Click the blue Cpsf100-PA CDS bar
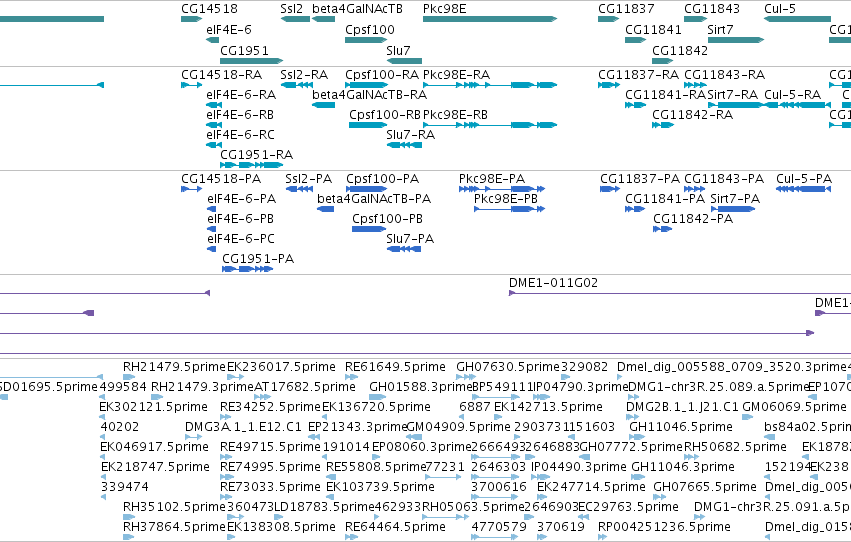This screenshot has height=542, width=851. pos(366,189)
